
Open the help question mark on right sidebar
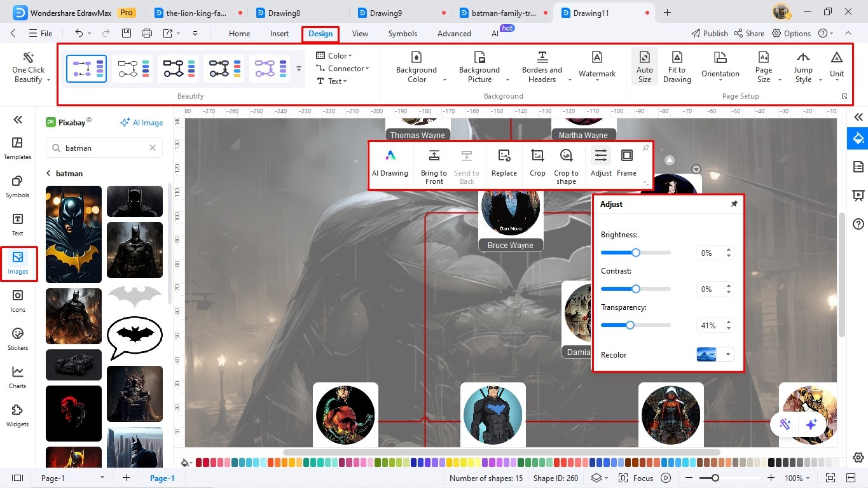[x=858, y=224]
